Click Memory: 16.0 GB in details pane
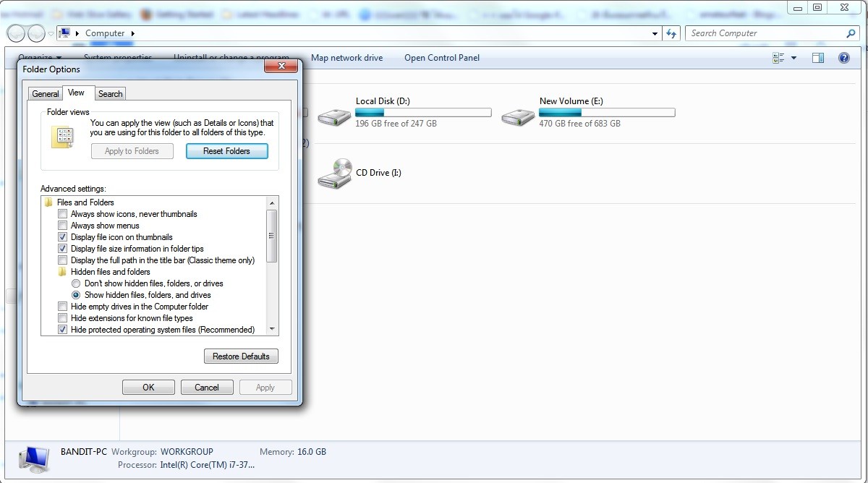This screenshot has width=868, height=483. coord(292,452)
